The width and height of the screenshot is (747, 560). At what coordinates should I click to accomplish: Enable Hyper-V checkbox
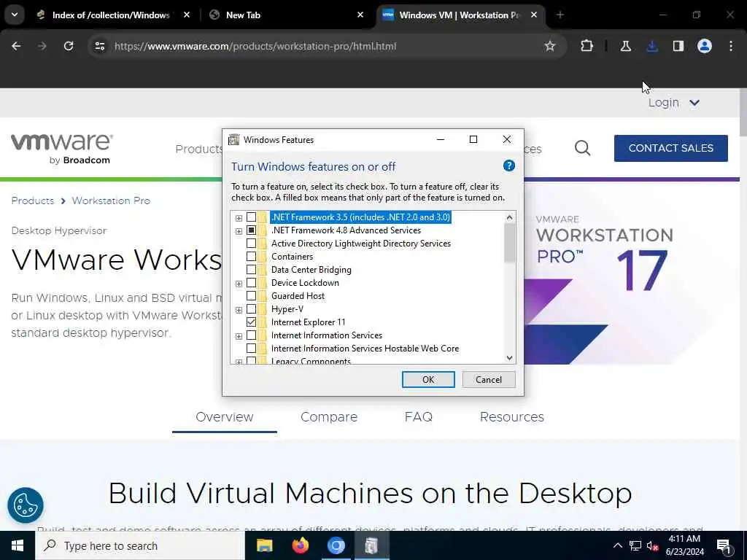[251, 309]
